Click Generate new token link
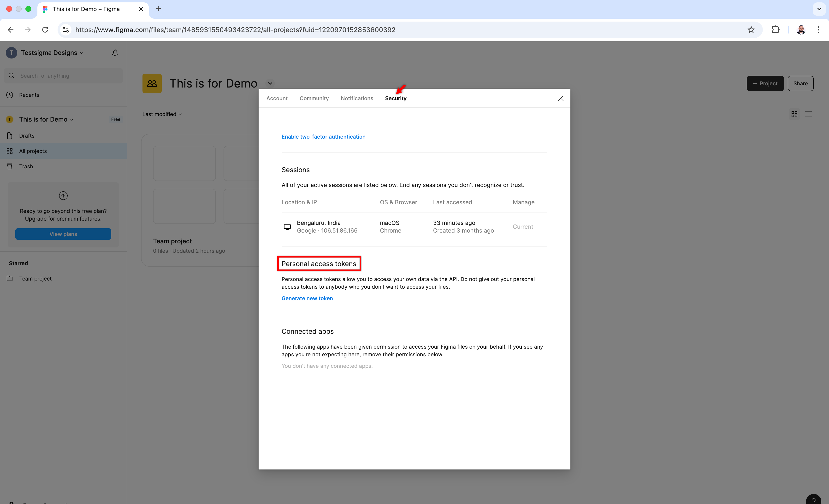This screenshot has height=504, width=829. 307,298
